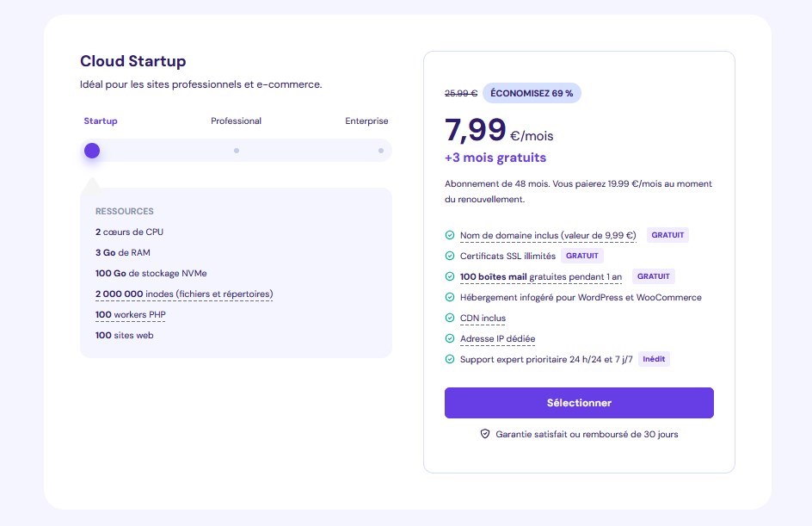Click the 100 Go de stockage NVMe line

151,273
